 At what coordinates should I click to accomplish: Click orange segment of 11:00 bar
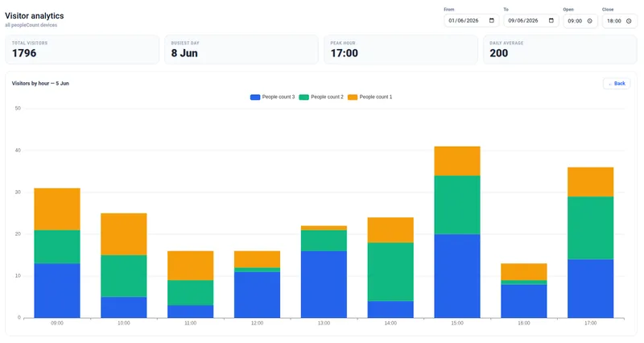[x=191, y=266]
